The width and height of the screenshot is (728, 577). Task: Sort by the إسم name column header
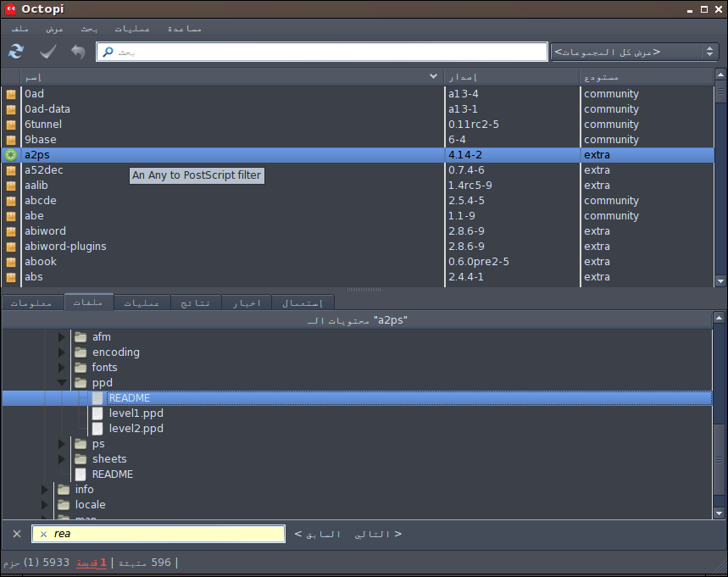coord(231,77)
